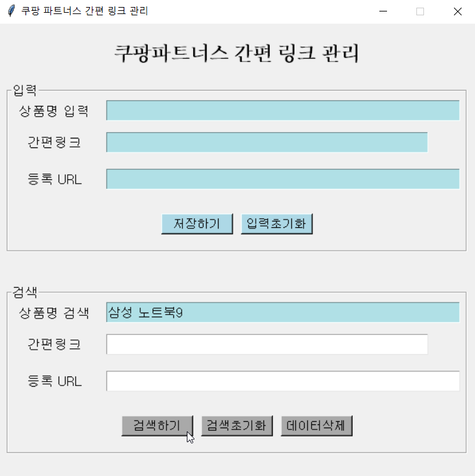Minimize the 쿠팡 파트너스 window
The width and height of the screenshot is (475, 476).
[x=383, y=11]
